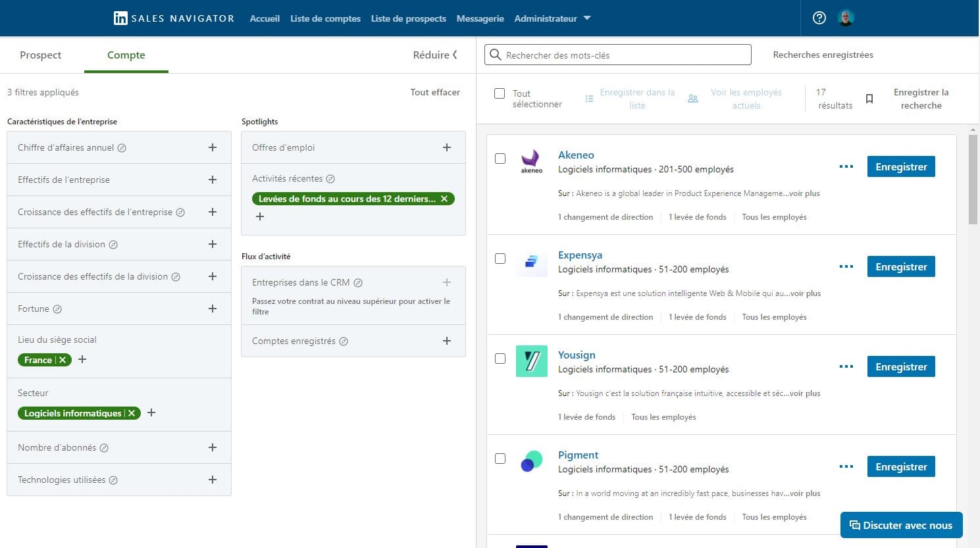This screenshot has width=980, height=548.
Task: Click the Comptes enregistrés premium icon
Action: [344, 341]
